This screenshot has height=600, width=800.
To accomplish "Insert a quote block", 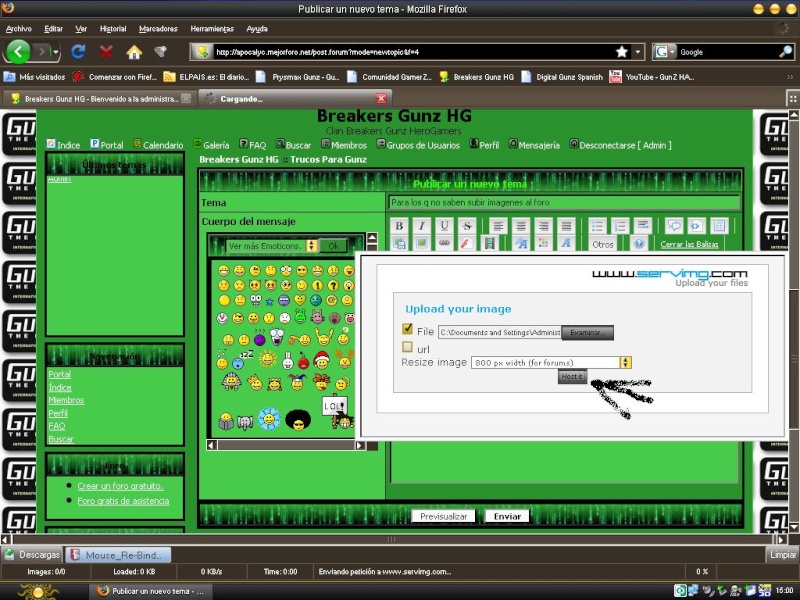I will [x=674, y=226].
